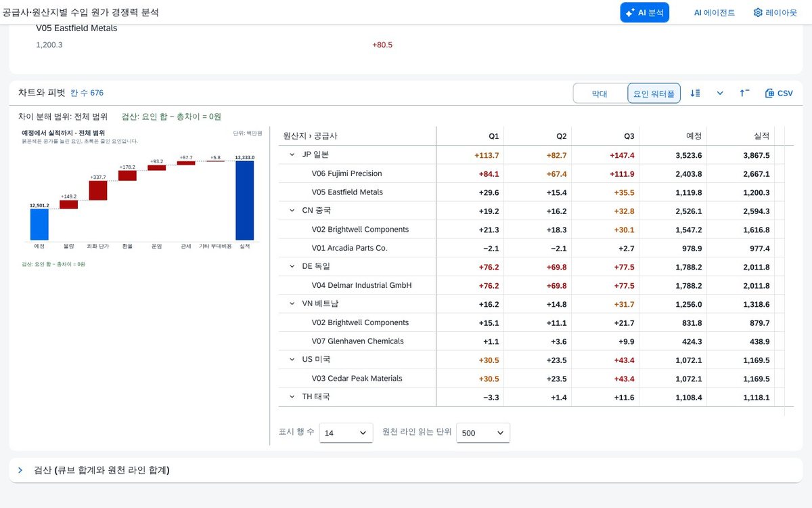
Task: Click the +80.5 value in top card
Action: point(382,45)
